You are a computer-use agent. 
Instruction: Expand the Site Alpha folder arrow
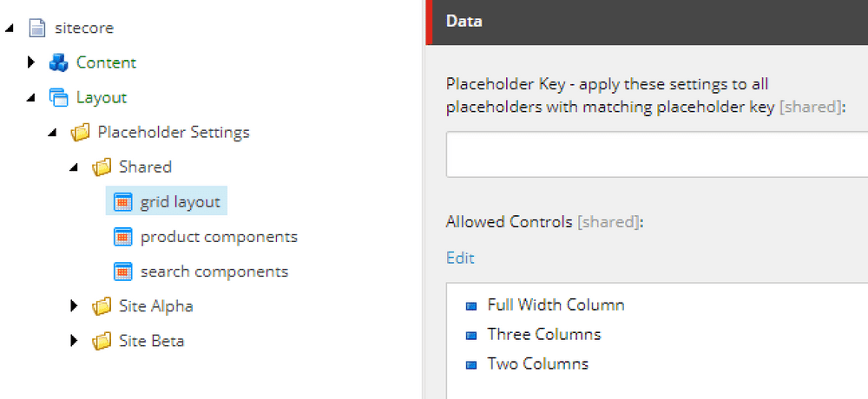(75, 306)
